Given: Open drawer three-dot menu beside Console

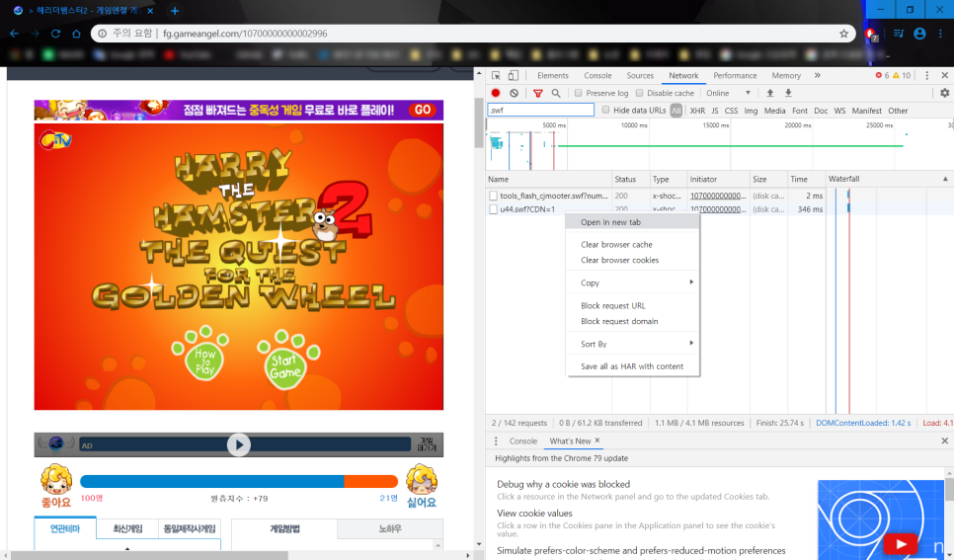Looking at the screenshot, I should (496, 440).
